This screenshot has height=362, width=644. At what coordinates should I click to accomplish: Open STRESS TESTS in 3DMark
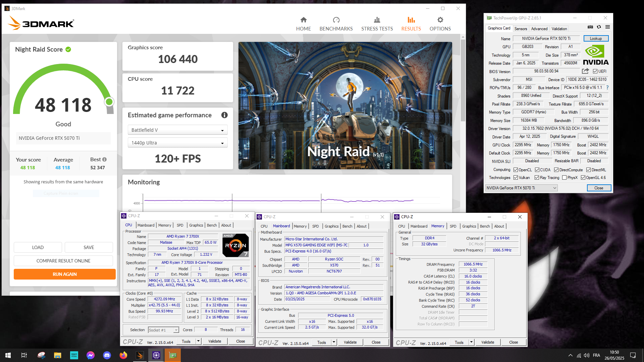click(x=377, y=24)
